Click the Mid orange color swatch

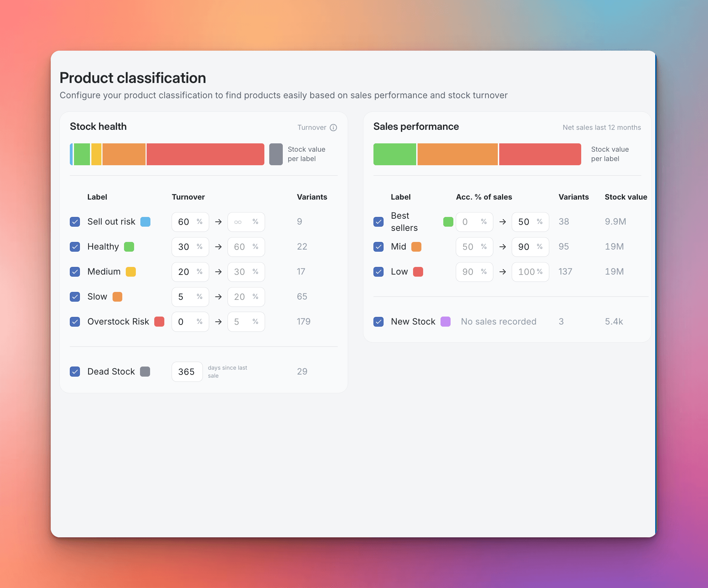tap(416, 247)
